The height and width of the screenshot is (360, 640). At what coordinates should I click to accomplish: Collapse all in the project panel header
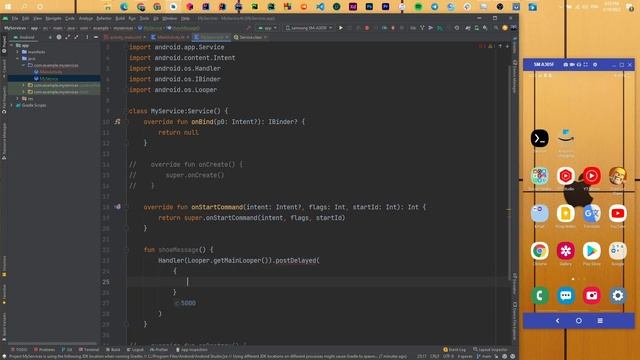[x=76, y=37]
